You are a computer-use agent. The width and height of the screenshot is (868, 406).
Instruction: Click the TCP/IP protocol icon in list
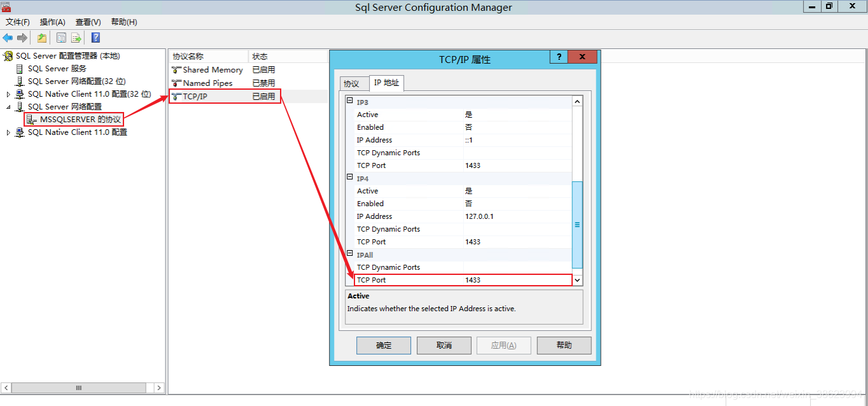[177, 97]
